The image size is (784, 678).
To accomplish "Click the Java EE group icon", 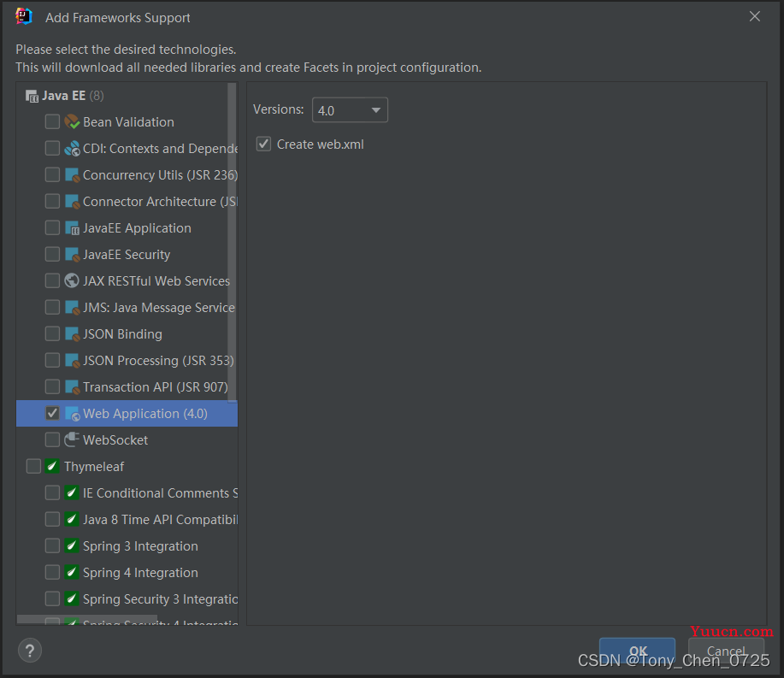I will [32, 96].
